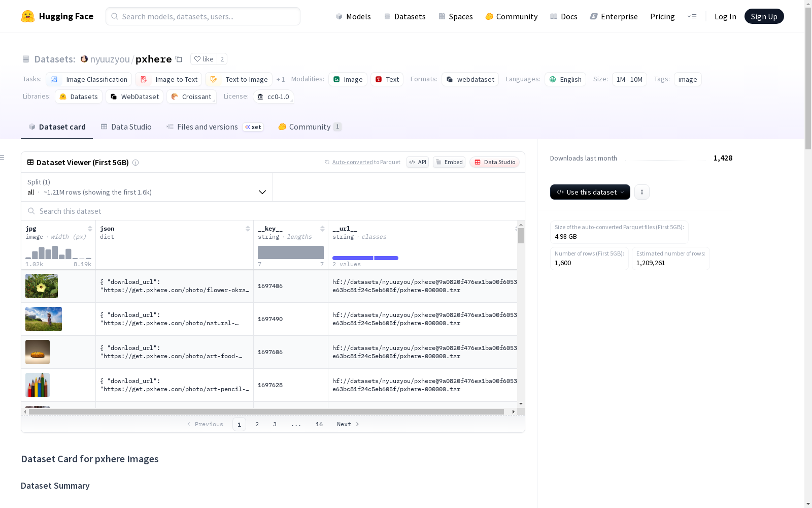
Task: Filter by Image modality tag
Action: [348, 79]
